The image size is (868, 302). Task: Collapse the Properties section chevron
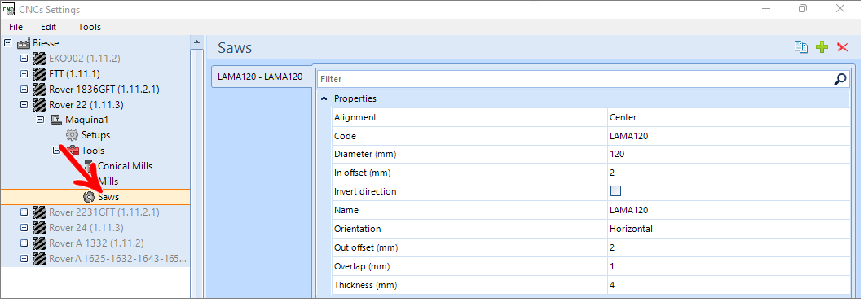click(x=324, y=98)
